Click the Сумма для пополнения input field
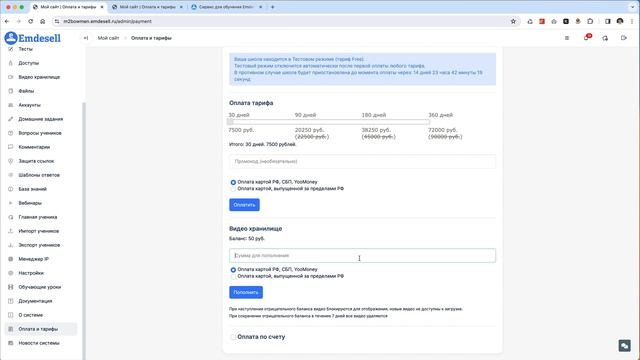 click(362, 256)
